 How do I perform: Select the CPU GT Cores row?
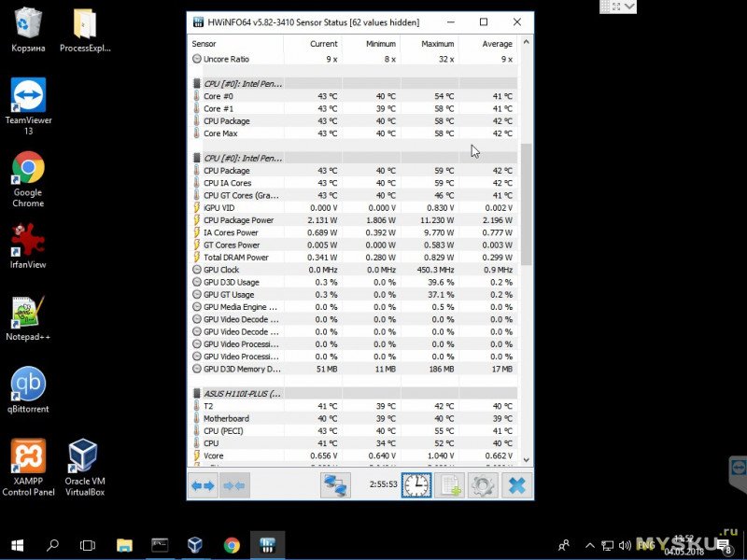point(353,195)
